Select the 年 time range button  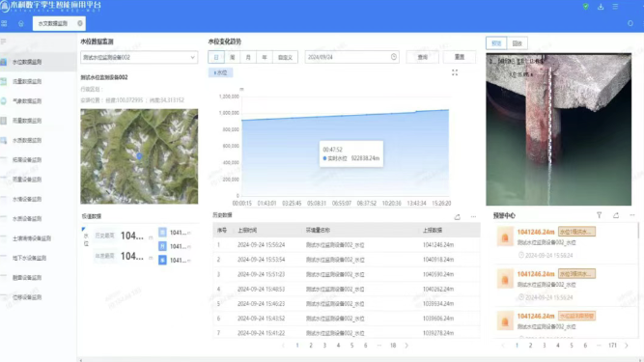pos(265,58)
